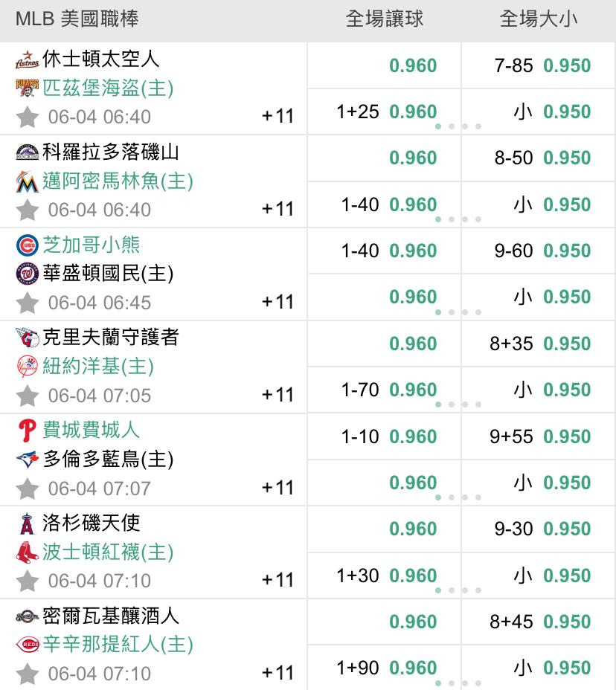
Task: Star the Brewers vs Reds 07:10 game
Action: 27,674
